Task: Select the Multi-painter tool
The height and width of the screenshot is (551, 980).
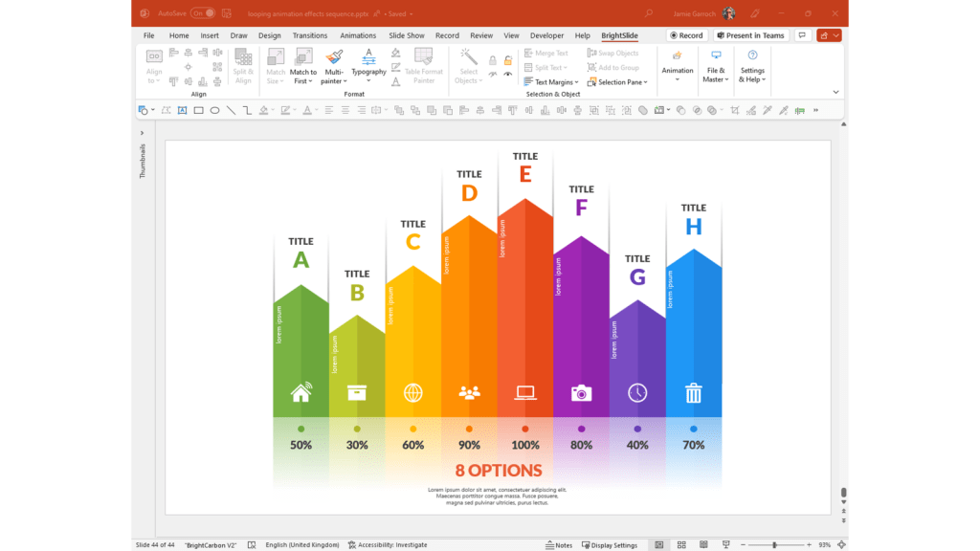Action: click(x=334, y=67)
